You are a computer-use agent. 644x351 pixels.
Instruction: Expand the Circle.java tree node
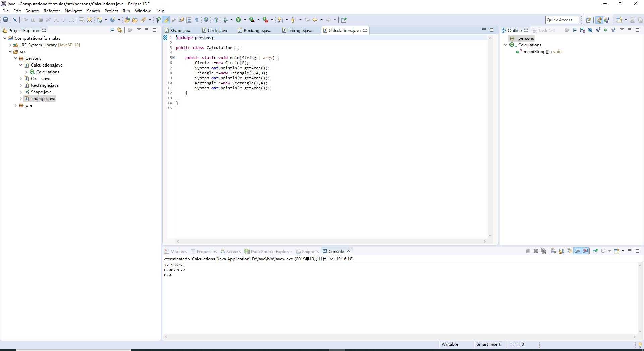tap(21, 78)
